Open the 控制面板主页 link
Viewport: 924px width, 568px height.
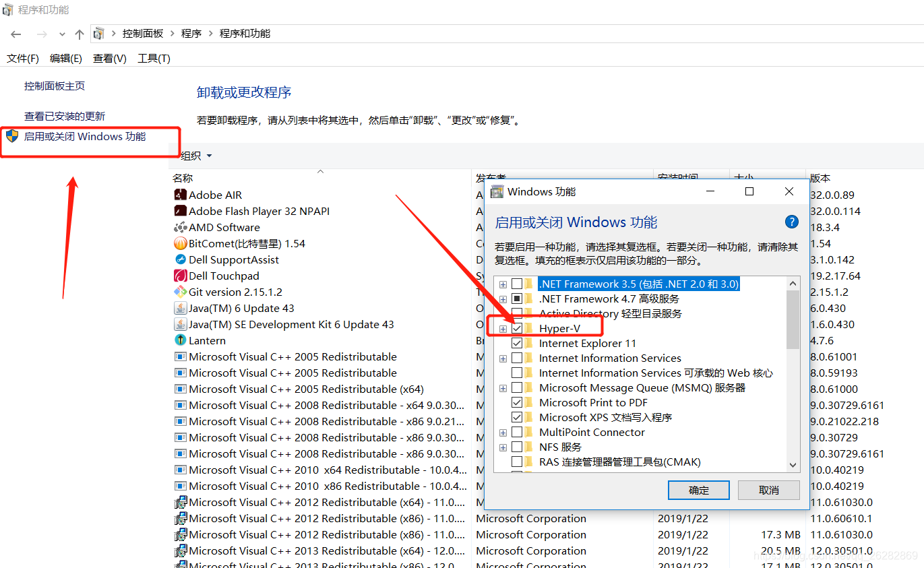tap(55, 86)
